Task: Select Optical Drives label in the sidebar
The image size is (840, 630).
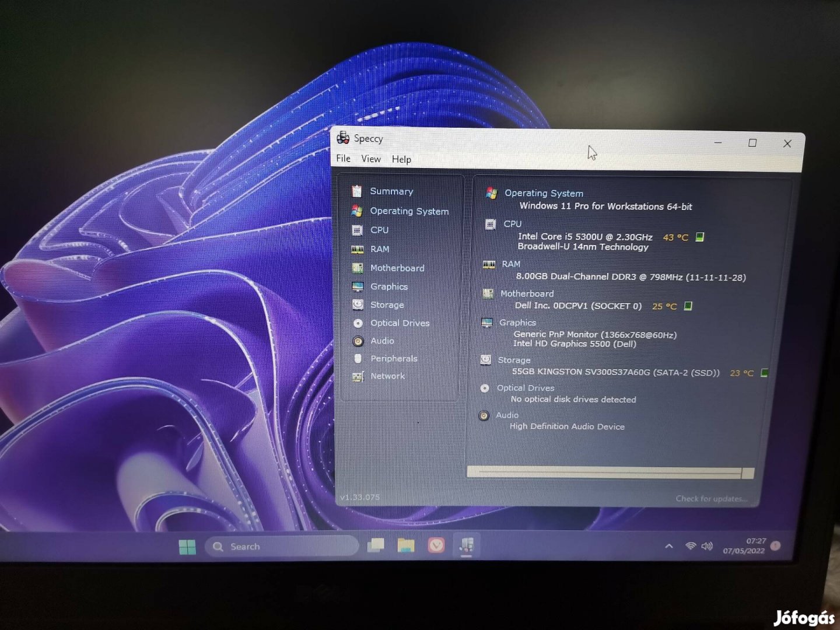Action: pyautogui.click(x=400, y=323)
